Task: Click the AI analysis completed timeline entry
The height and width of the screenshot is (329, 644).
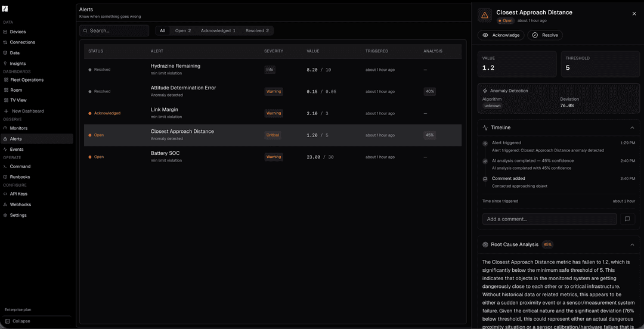Action: (559, 164)
